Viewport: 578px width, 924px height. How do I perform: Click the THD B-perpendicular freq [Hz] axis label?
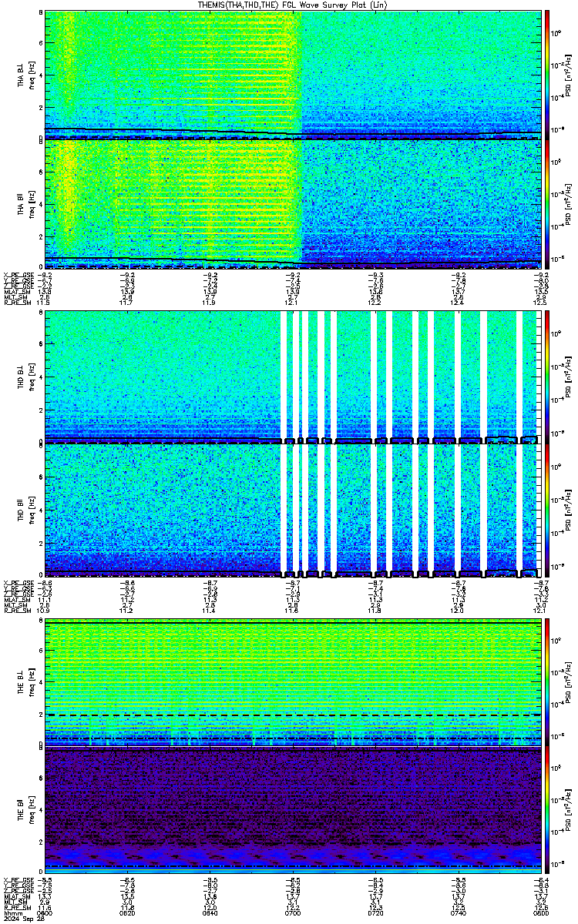click(32, 379)
